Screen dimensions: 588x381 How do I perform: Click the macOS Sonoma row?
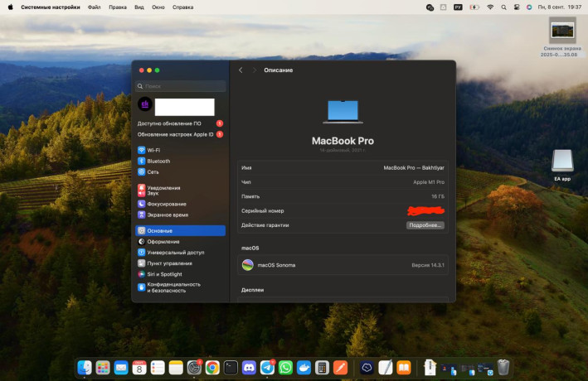pos(343,265)
